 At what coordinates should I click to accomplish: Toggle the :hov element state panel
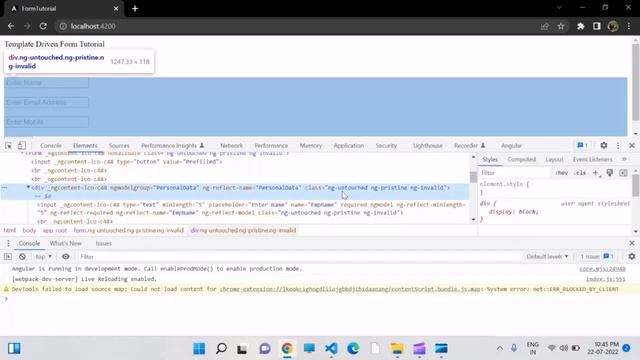click(562, 173)
